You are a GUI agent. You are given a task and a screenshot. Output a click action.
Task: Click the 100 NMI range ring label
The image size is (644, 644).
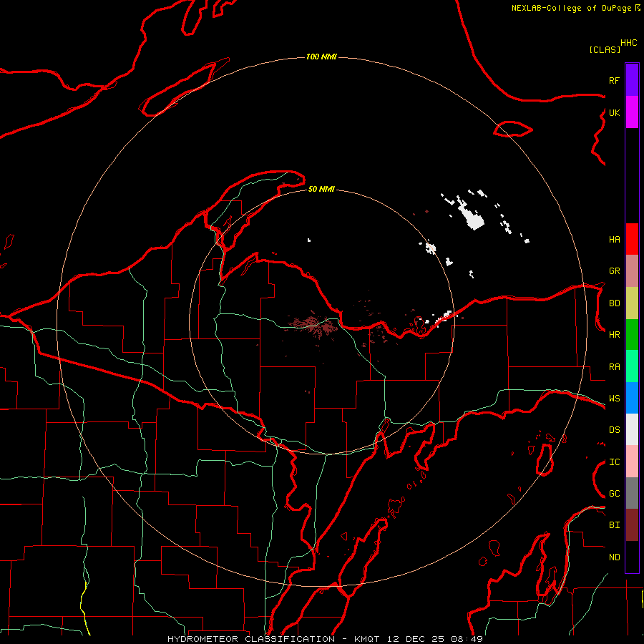click(x=321, y=57)
